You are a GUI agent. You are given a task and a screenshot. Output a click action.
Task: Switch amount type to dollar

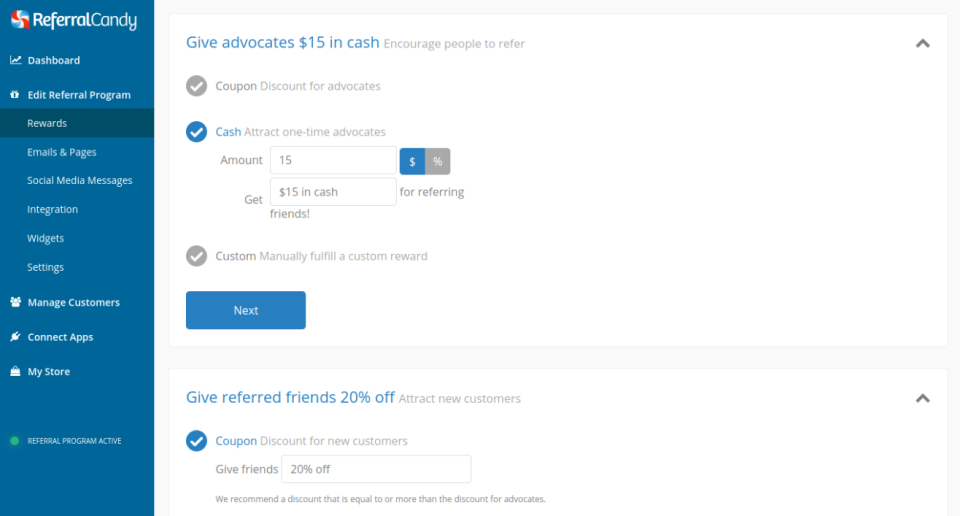pyautogui.click(x=412, y=161)
